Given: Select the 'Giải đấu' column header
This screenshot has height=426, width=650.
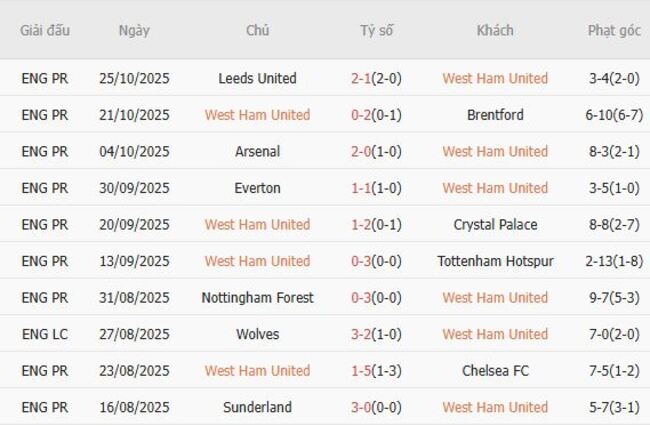Looking at the screenshot, I should pos(45,30).
